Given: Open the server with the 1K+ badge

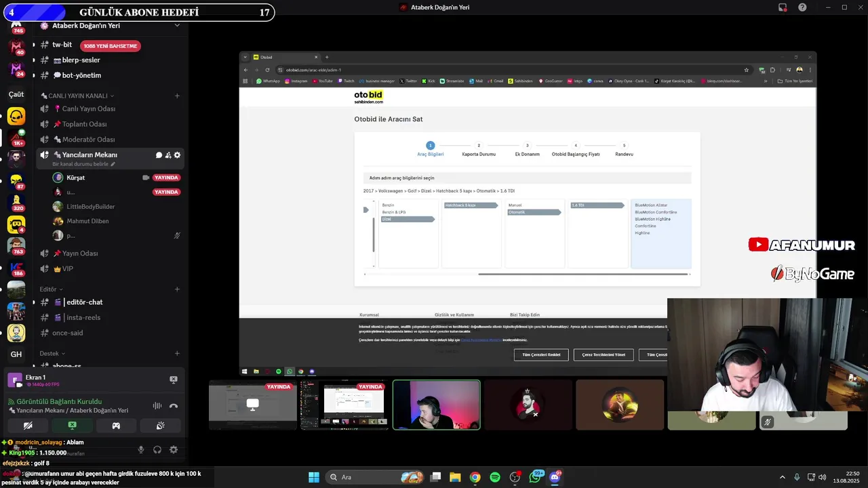Looking at the screenshot, I should coord(16,138).
